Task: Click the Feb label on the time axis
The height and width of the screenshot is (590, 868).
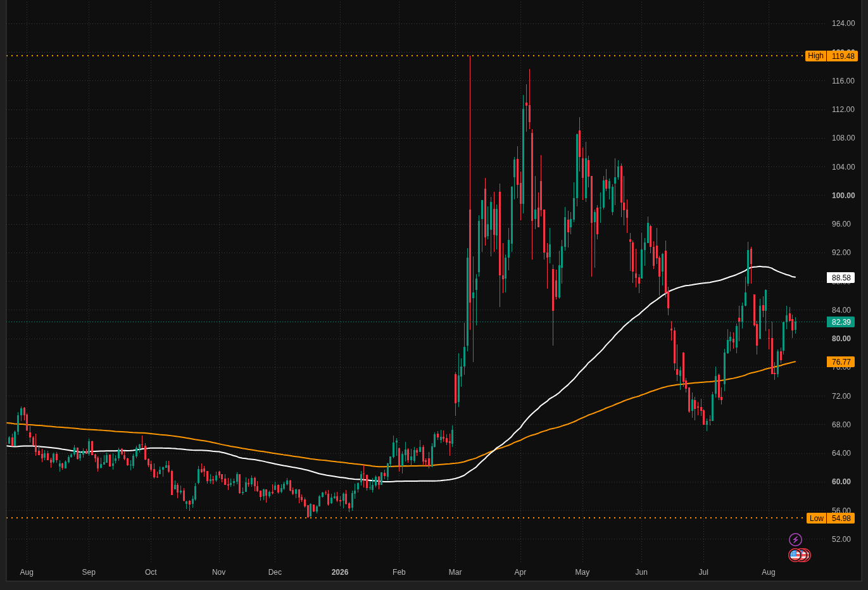Action: point(399,572)
